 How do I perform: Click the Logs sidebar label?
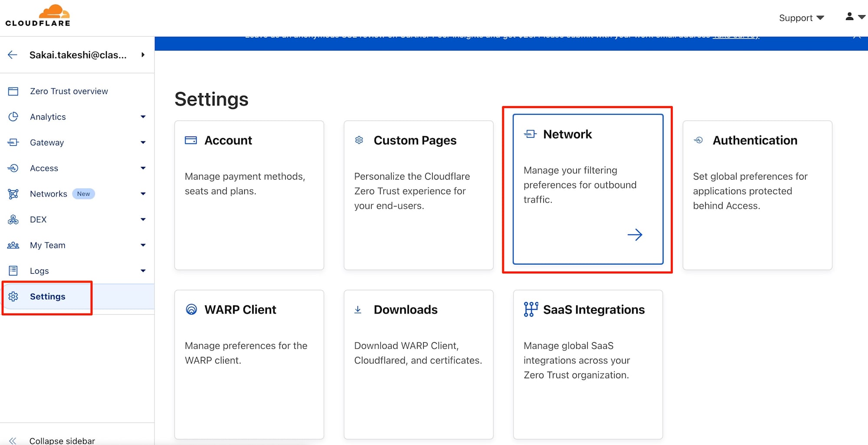(x=39, y=271)
